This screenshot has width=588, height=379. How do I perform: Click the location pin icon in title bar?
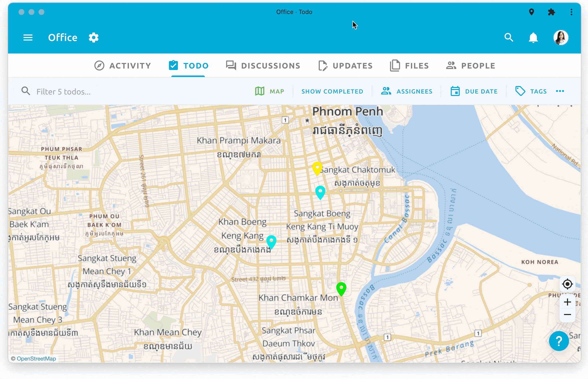[x=531, y=12]
